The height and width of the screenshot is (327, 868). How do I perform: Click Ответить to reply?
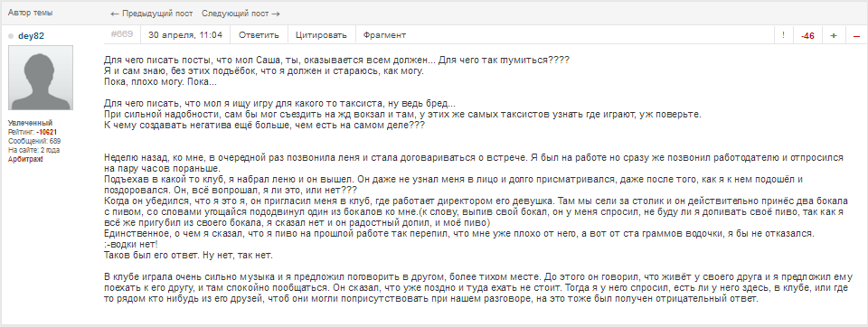[x=259, y=35]
